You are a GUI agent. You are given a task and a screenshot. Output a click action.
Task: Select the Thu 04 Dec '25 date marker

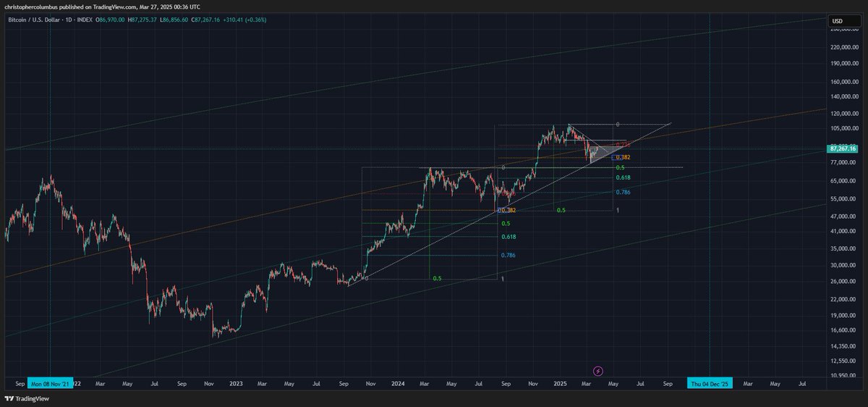click(x=710, y=383)
